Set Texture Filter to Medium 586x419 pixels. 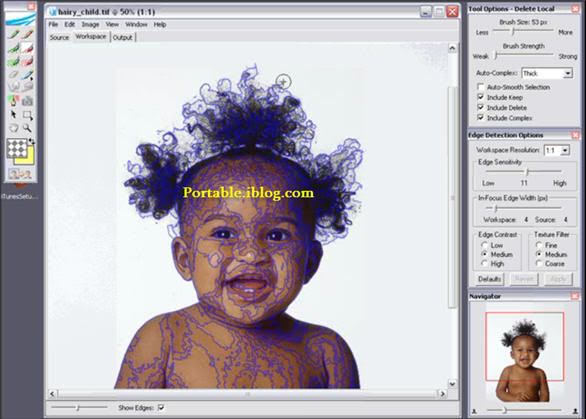539,254
